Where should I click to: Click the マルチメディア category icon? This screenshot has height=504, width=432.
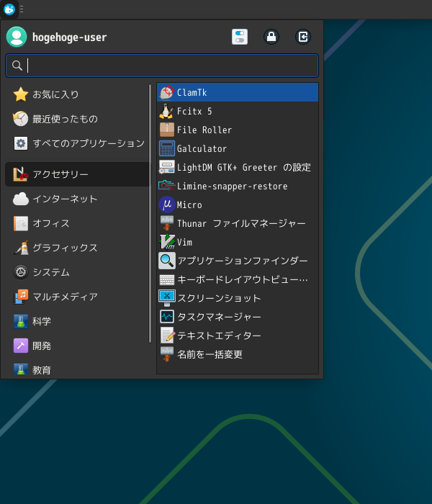pos(21,297)
